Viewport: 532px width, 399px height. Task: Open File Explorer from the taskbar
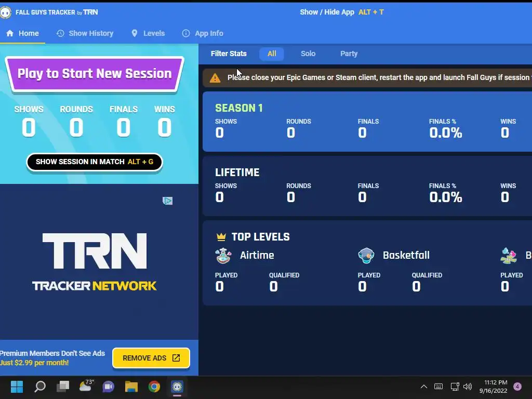(131, 387)
